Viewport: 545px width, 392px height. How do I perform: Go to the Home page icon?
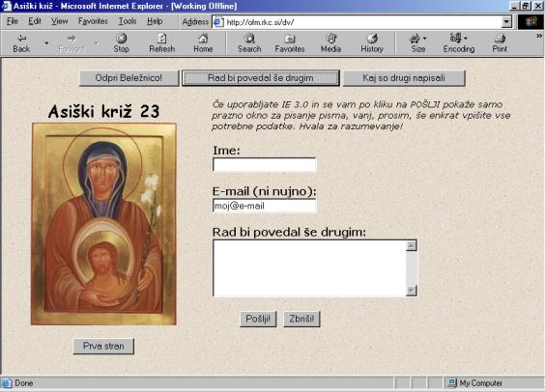click(x=203, y=43)
